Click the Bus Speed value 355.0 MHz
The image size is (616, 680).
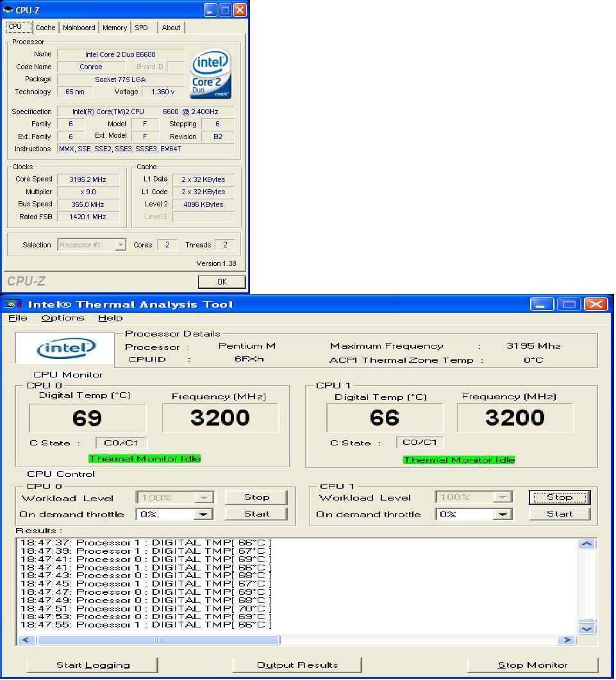click(88, 204)
